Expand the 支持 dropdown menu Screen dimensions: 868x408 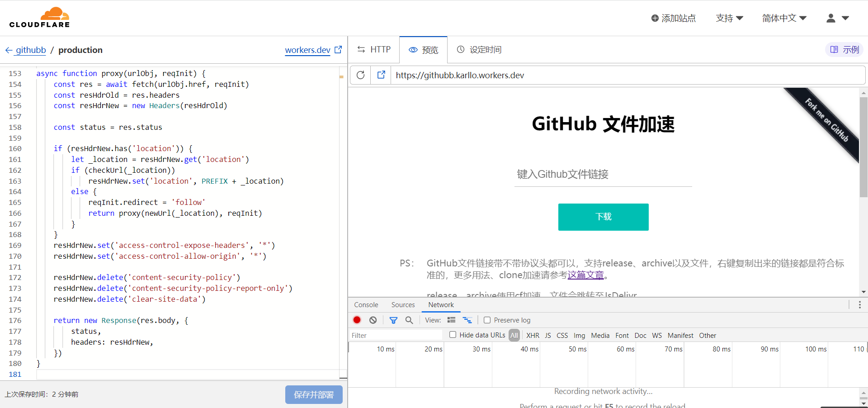click(729, 18)
